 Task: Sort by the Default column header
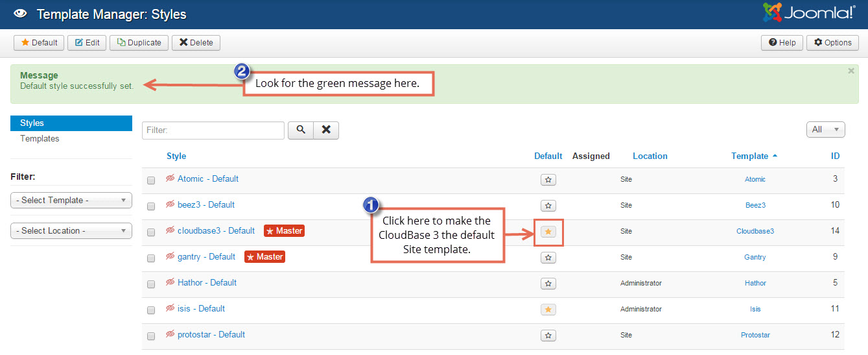pos(548,156)
